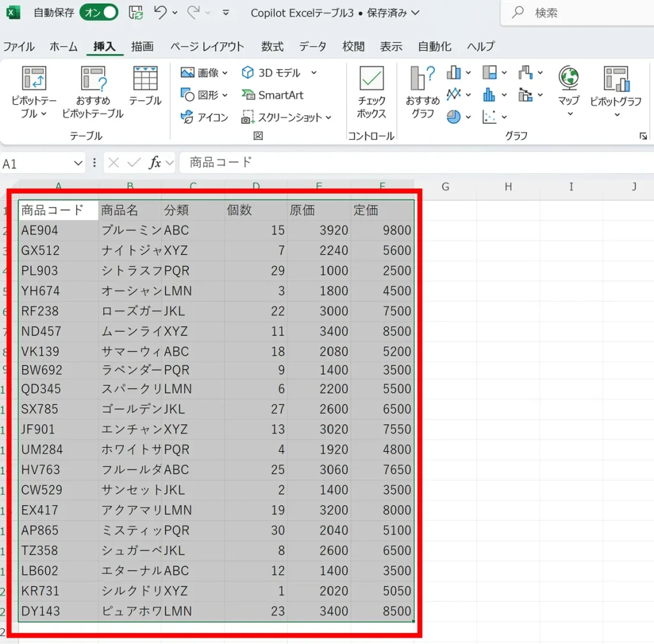Expand the 図形 shapes dropdown
Viewport: 654px width, 644px height.
point(225,95)
